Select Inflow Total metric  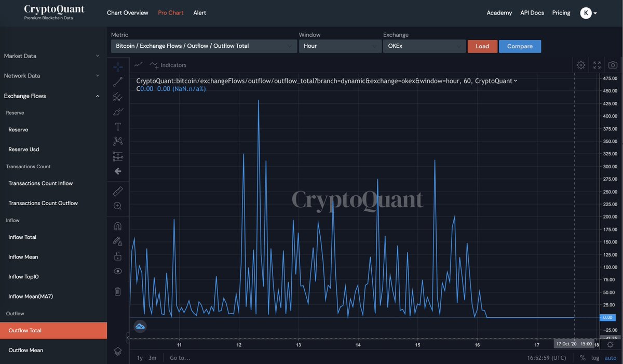tap(22, 237)
